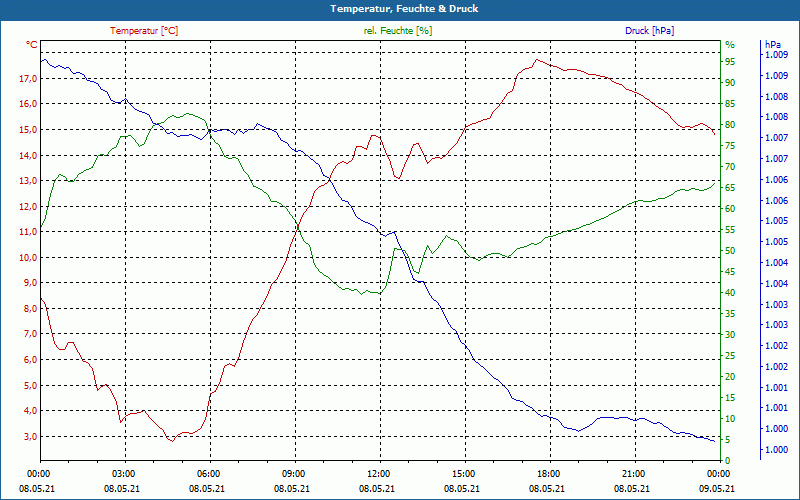
Task: Click the chart title 'Temperatur, Feuchte & Druck'
Action: [404, 9]
